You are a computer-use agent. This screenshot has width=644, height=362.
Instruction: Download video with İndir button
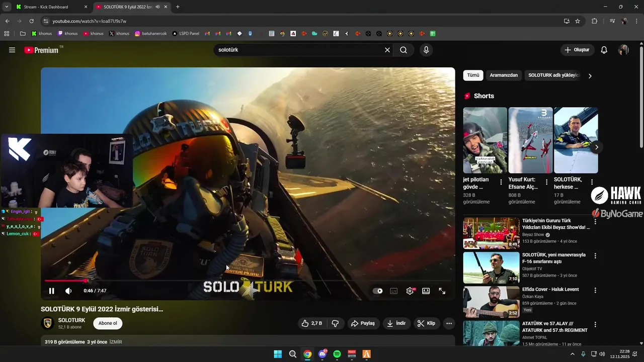tap(396, 323)
